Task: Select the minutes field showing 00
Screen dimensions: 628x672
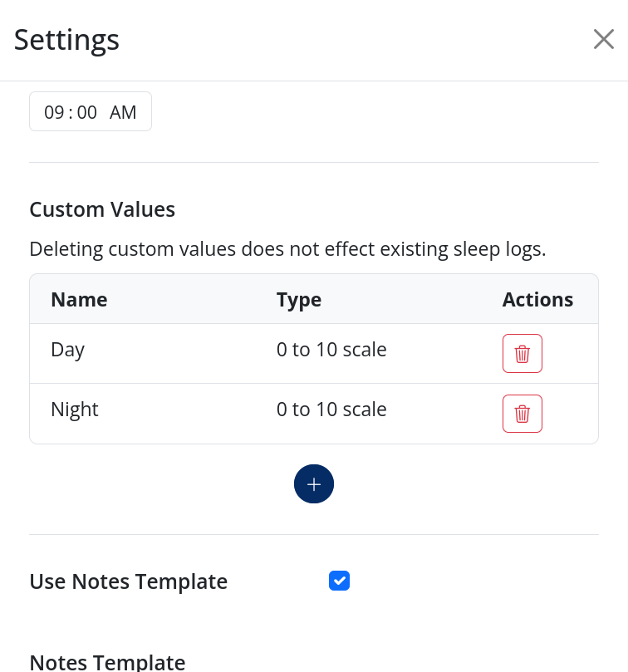Action: (87, 112)
